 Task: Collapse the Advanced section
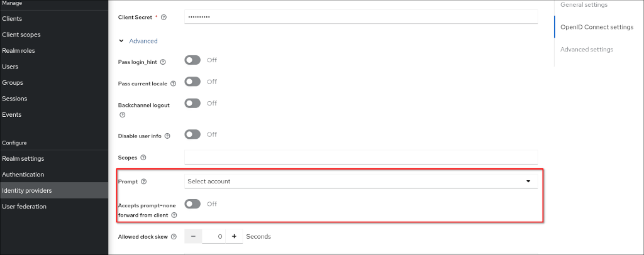click(138, 41)
